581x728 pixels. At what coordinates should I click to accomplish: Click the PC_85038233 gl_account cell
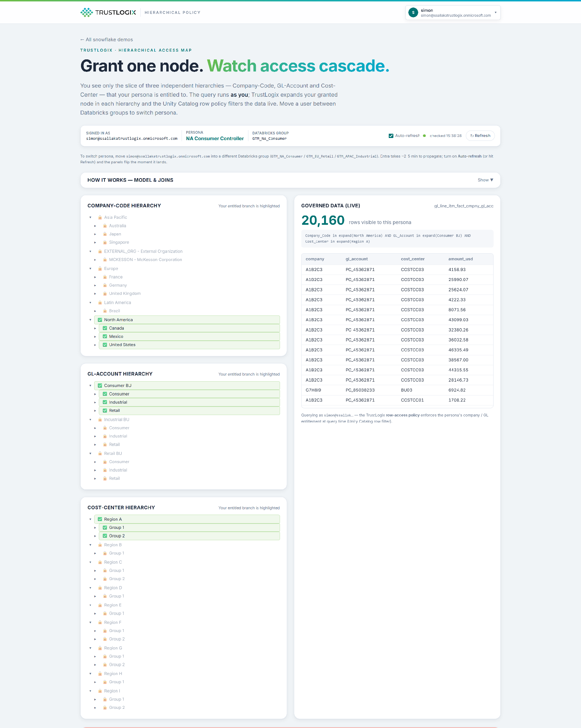(x=360, y=390)
